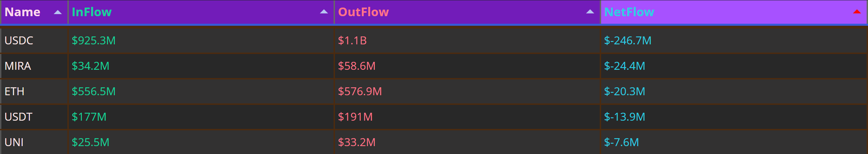The height and width of the screenshot is (154, 868).
Task: Click the red NetFlow sort arrow
Action: [857, 12]
